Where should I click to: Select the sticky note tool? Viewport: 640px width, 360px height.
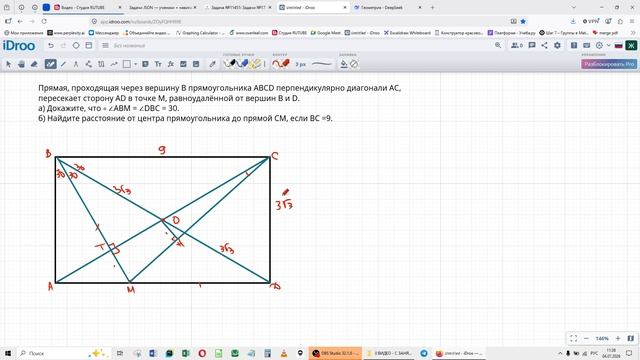145,64
